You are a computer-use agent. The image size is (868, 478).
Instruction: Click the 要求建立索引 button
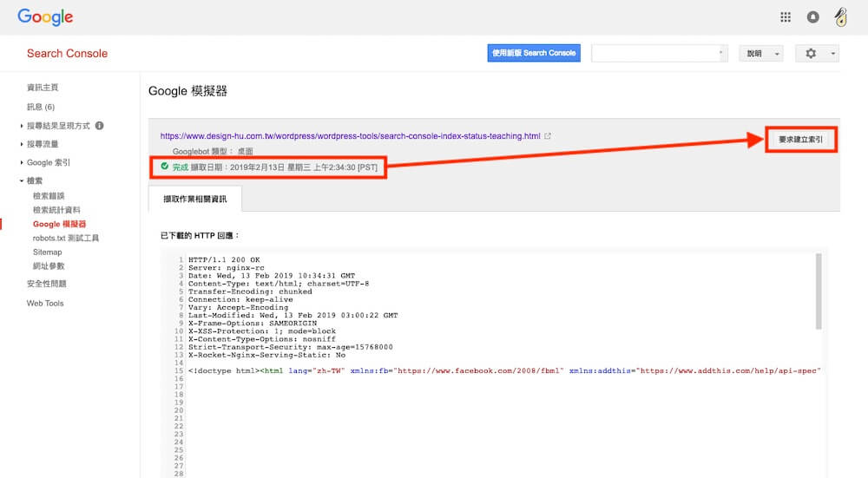click(x=800, y=139)
